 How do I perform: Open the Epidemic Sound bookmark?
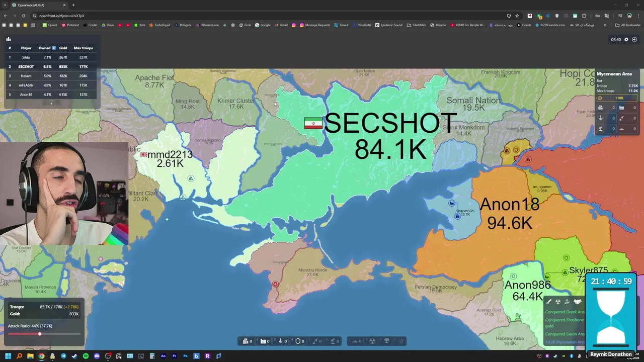pyautogui.click(x=389, y=25)
